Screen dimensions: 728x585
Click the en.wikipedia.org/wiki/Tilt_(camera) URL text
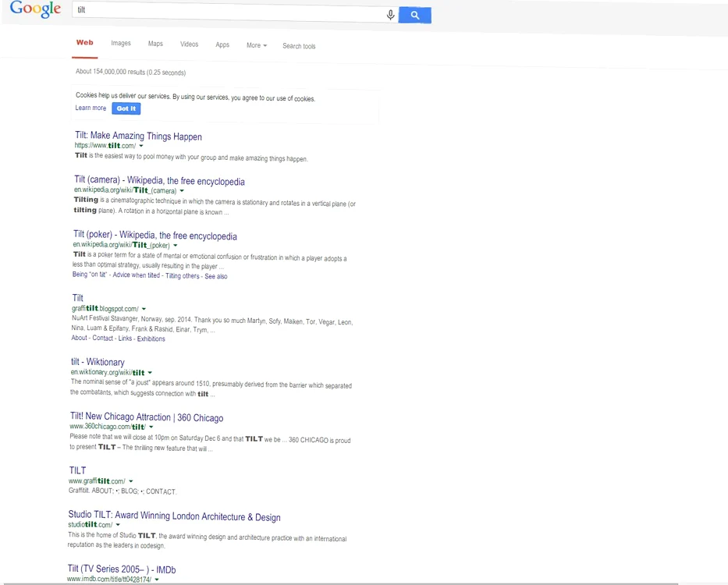(x=126, y=190)
